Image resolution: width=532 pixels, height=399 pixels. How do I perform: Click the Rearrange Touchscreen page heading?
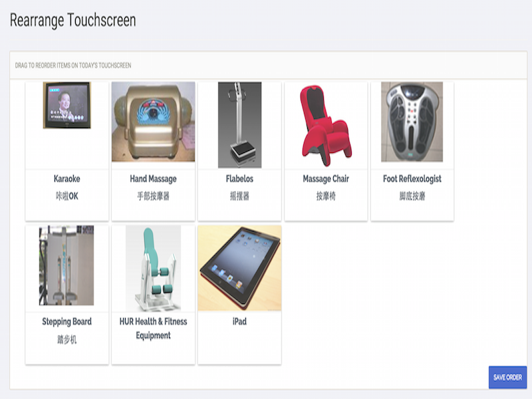pyautogui.click(x=73, y=21)
